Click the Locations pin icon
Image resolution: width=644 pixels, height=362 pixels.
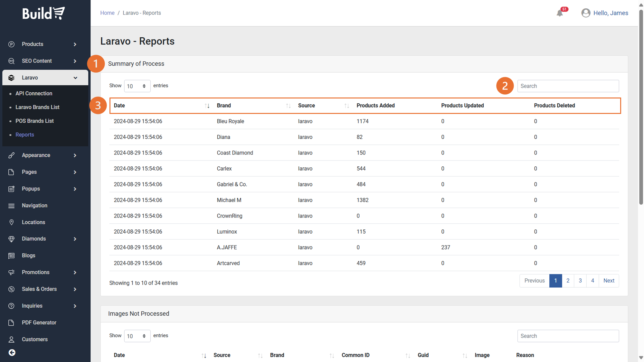12,222
